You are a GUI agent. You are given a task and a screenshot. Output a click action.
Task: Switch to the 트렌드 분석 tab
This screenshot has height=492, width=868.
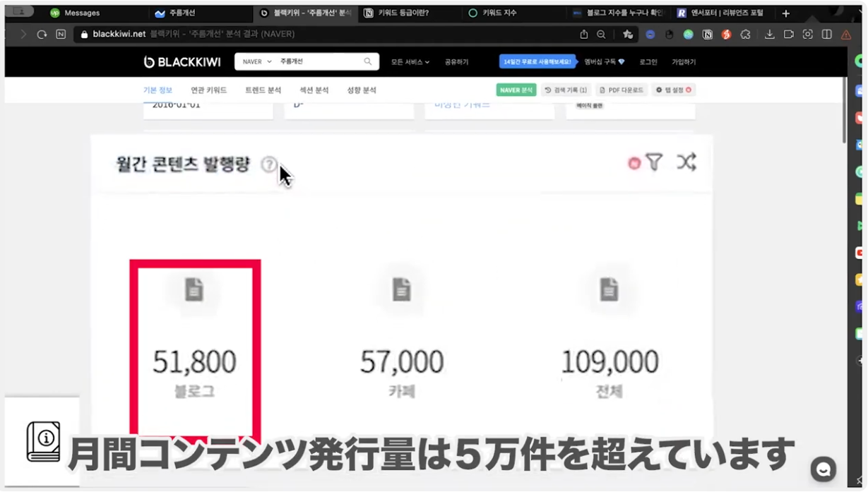[263, 90]
